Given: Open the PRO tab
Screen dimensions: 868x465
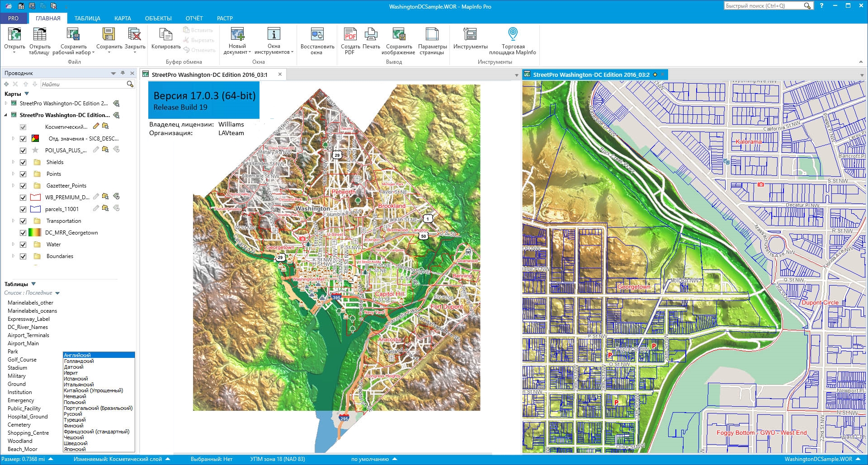Looking at the screenshot, I should click(14, 19).
